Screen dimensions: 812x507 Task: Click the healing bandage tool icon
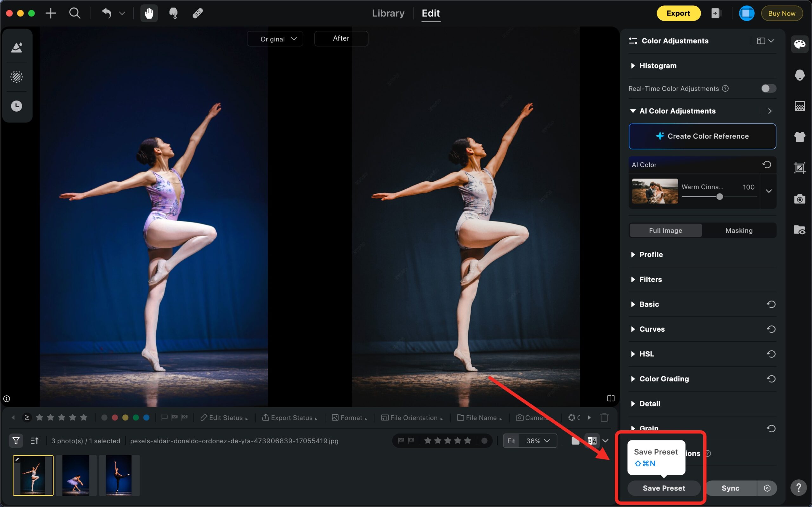[x=198, y=13]
